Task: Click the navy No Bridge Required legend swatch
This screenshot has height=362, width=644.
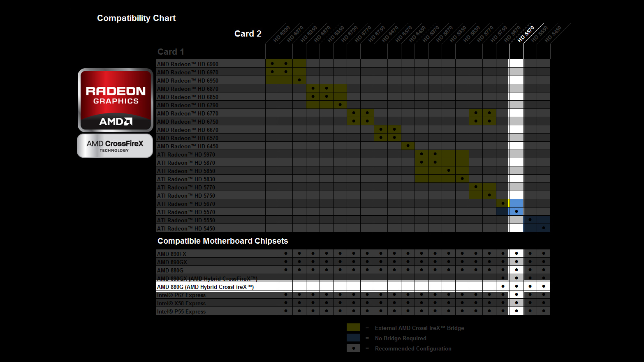Action: [x=353, y=338]
